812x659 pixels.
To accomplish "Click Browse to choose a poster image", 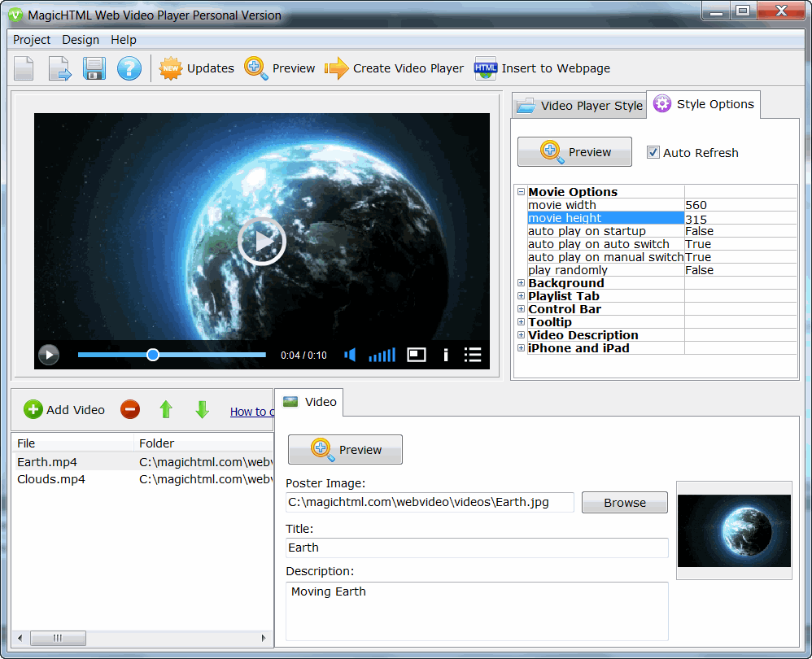I will [625, 502].
